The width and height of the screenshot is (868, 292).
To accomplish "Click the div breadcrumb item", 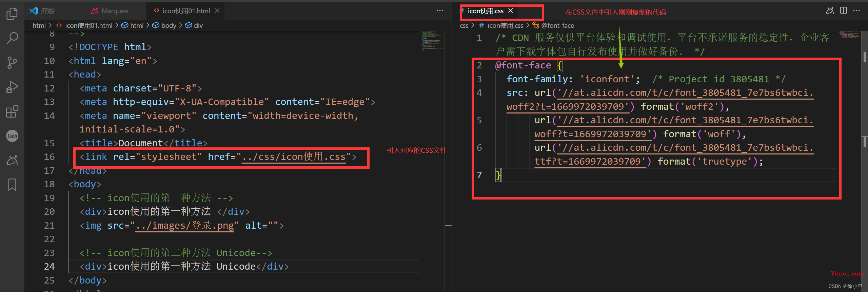I will (x=194, y=25).
